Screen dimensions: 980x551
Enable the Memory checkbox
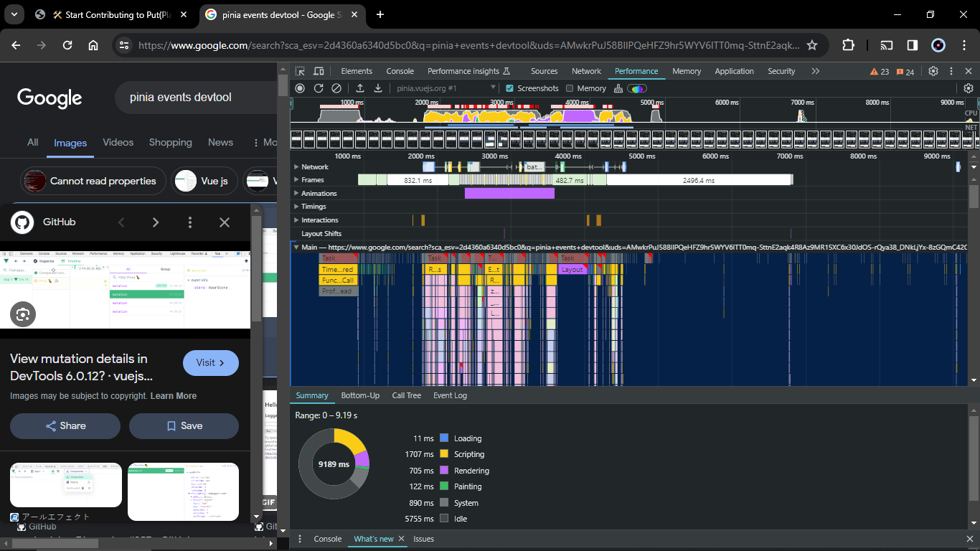tap(570, 88)
